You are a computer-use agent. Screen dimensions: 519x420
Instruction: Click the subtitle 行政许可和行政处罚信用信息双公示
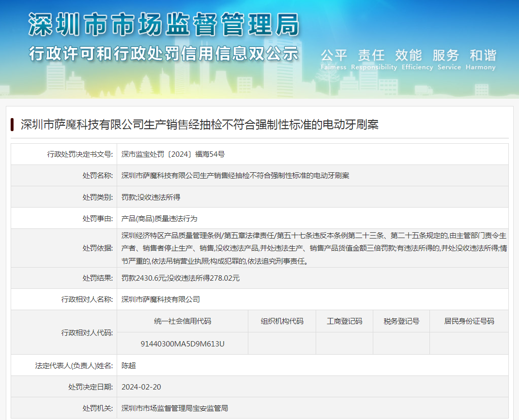coord(164,54)
